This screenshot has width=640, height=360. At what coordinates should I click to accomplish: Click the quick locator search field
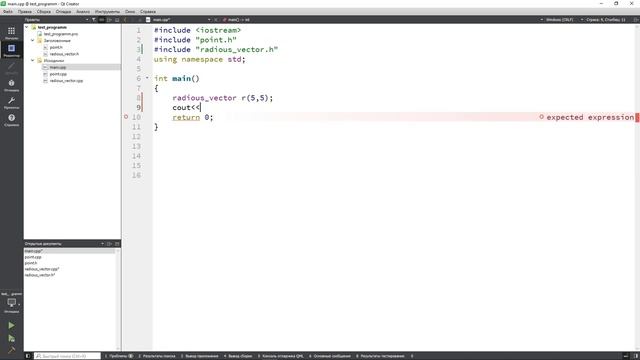67,356
